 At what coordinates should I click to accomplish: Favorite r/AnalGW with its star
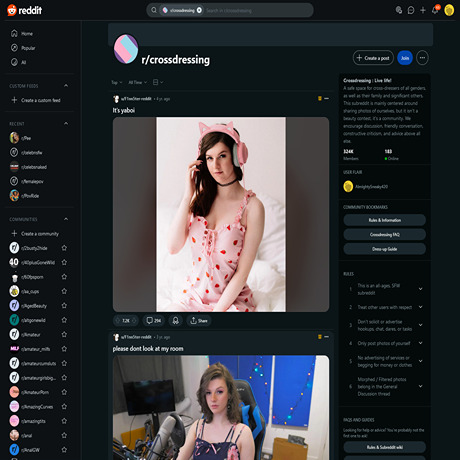coord(64,450)
